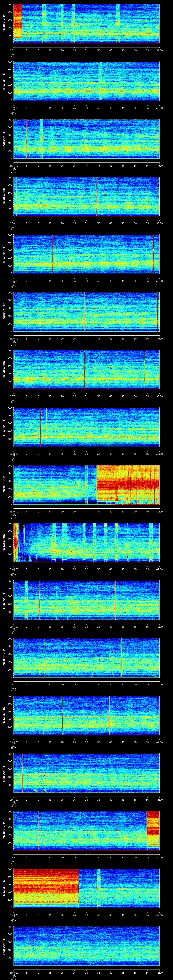This screenshot has height=980, width=173.
Task: Select the spectrogram panel starting at 6:38:00
Action: 86,427
